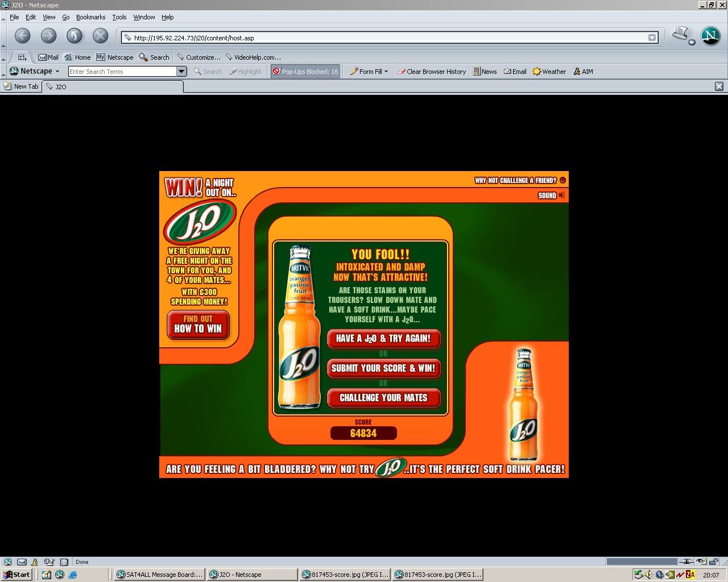
Task: Open the Navigator icon in status bar
Action: pyautogui.click(x=8, y=562)
